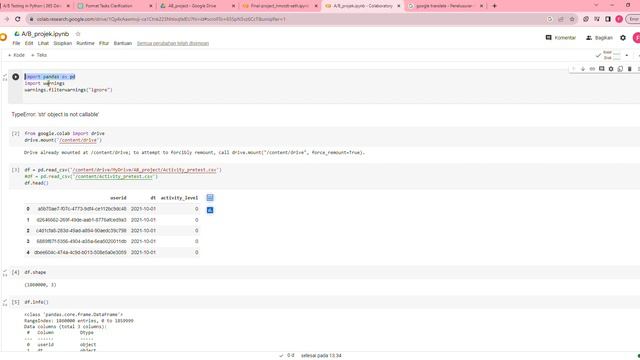Reload the browser page
The height and width of the screenshot is (360, 640).
[18, 19]
